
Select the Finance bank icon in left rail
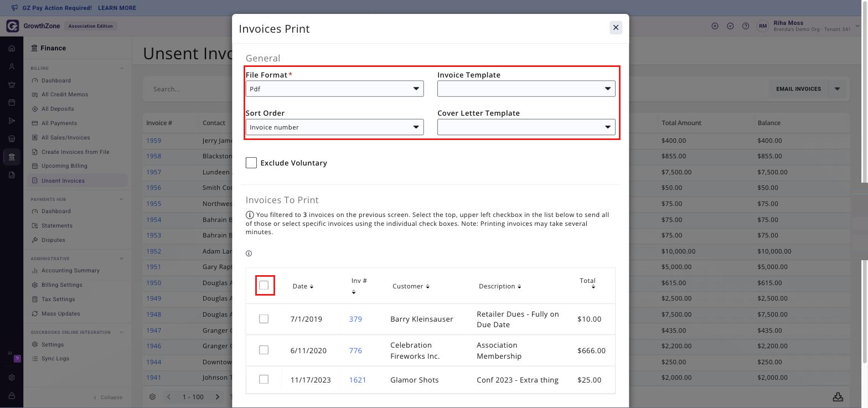click(x=12, y=157)
